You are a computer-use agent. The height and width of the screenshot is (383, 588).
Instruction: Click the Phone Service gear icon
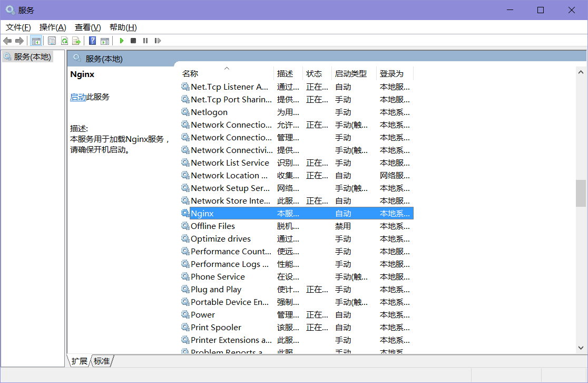coord(185,276)
